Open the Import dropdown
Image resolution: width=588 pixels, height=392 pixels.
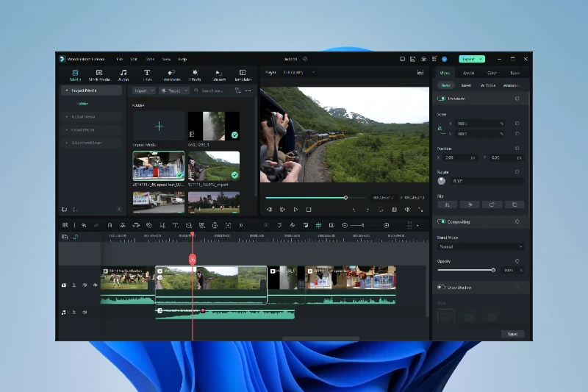[144, 90]
